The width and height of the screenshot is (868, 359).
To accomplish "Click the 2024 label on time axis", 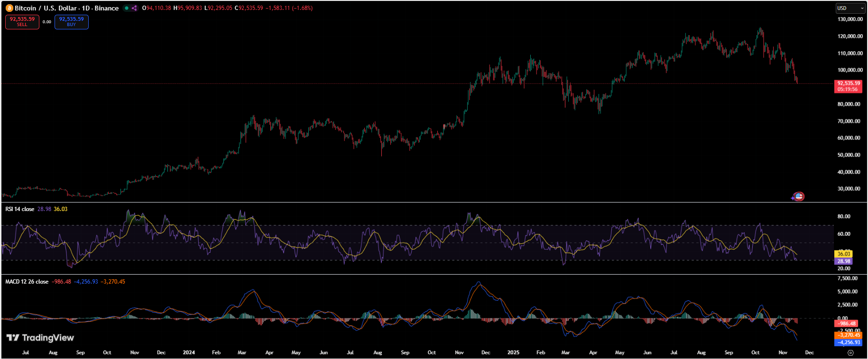I will tap(189, 353).
